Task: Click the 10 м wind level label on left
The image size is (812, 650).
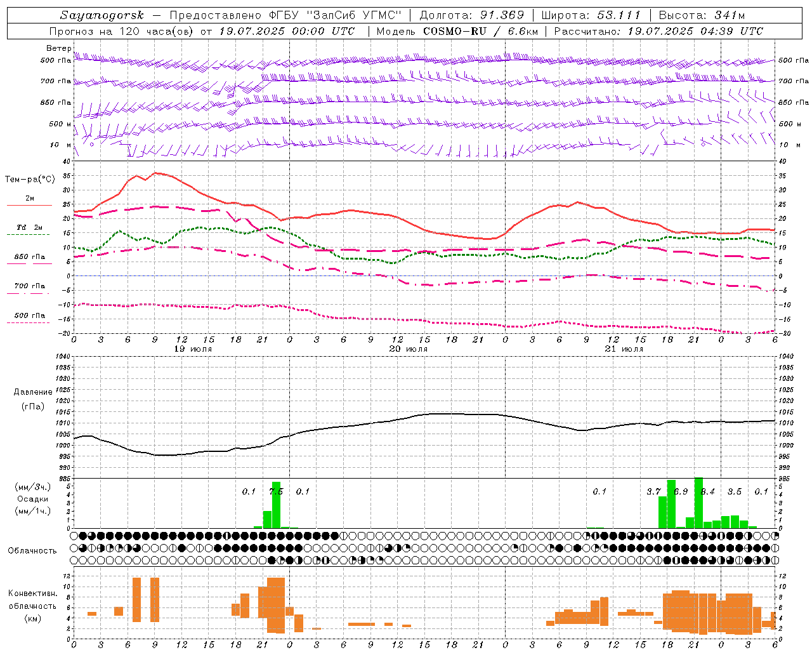Action: tap(61, 145)
